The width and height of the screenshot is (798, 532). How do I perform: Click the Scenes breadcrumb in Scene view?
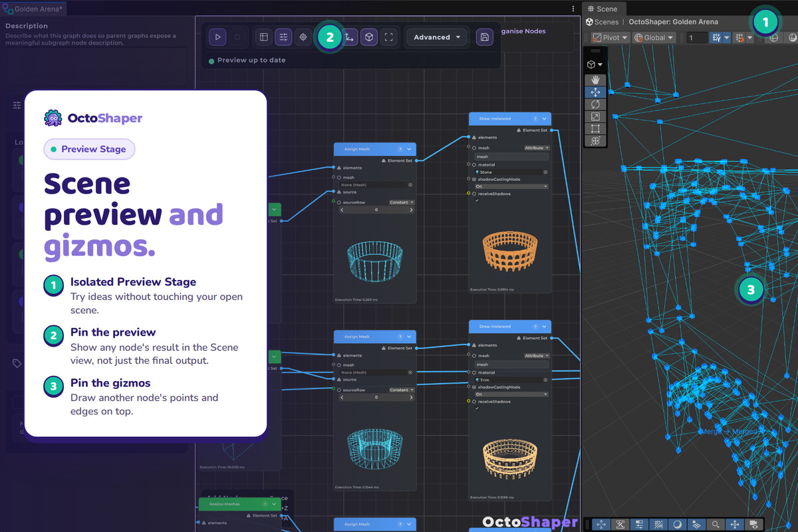click(602, 22)
